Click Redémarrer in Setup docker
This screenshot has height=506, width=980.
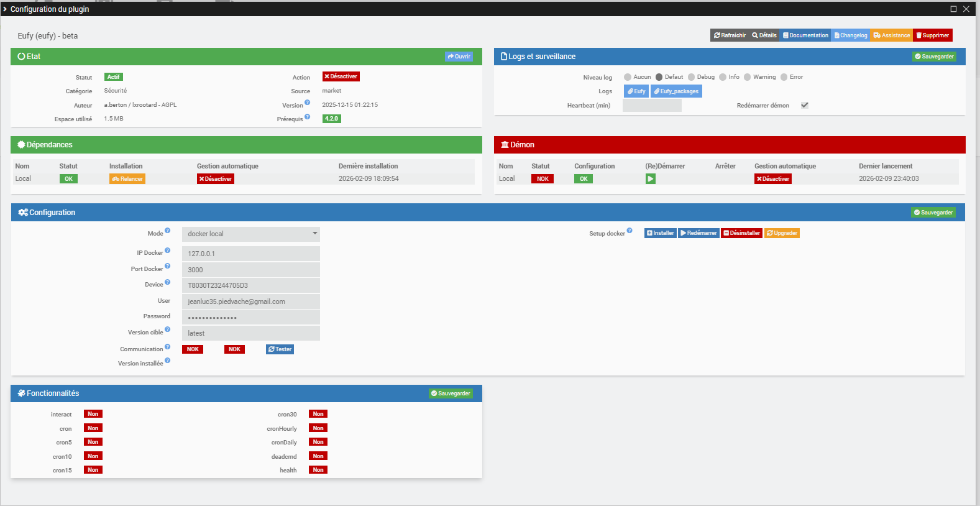pos(699,233)
